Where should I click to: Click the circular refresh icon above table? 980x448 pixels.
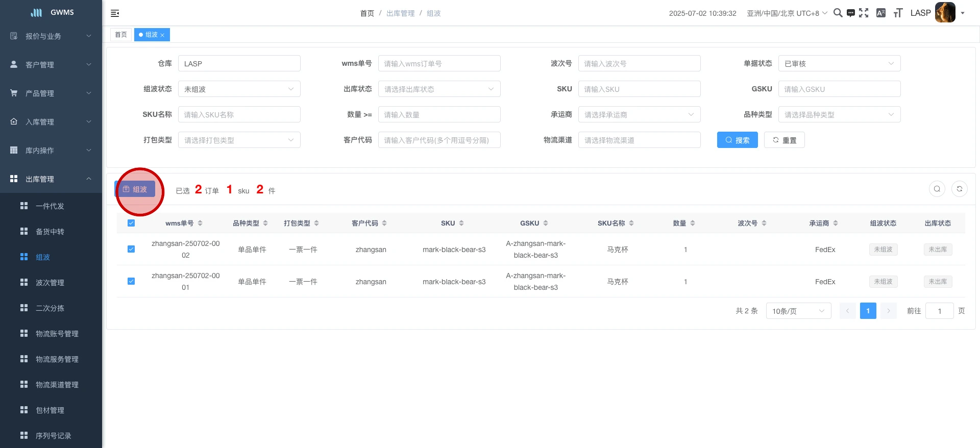tap(959, 189)
